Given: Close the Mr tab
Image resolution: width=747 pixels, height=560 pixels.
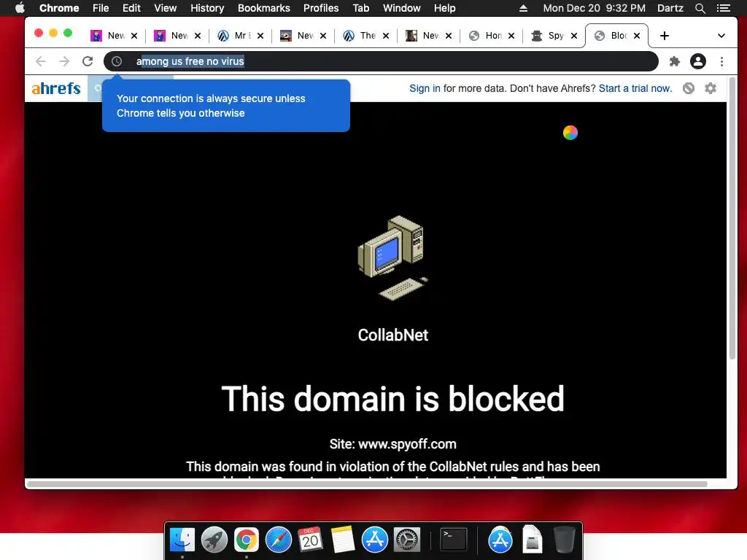Looking at the screenshot, I should coord(260,36).
